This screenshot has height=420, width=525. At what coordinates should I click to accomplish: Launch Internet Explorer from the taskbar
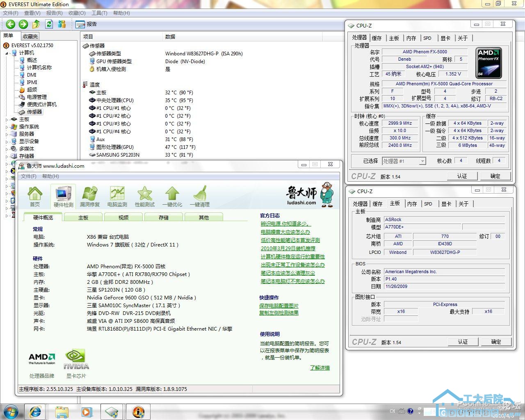(x=35, y=412)
